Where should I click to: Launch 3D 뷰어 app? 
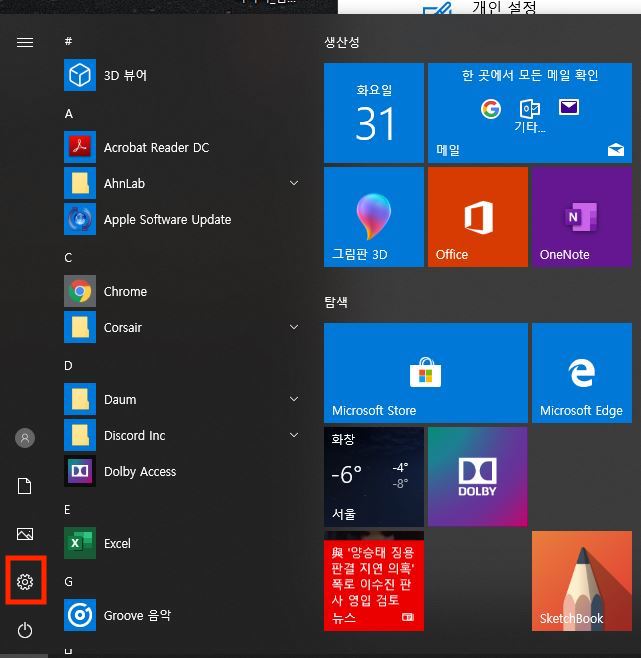click(x=184, y=75)
